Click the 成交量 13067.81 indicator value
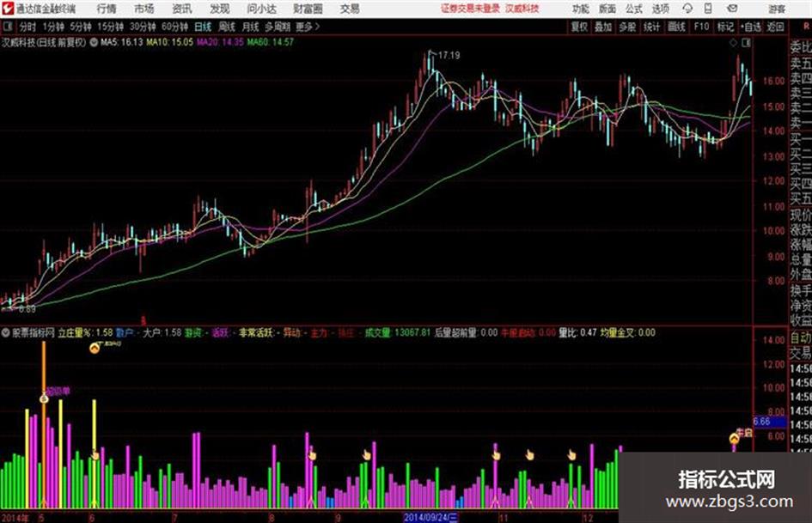This screenshot has width=812, height=523. [398, 332]
